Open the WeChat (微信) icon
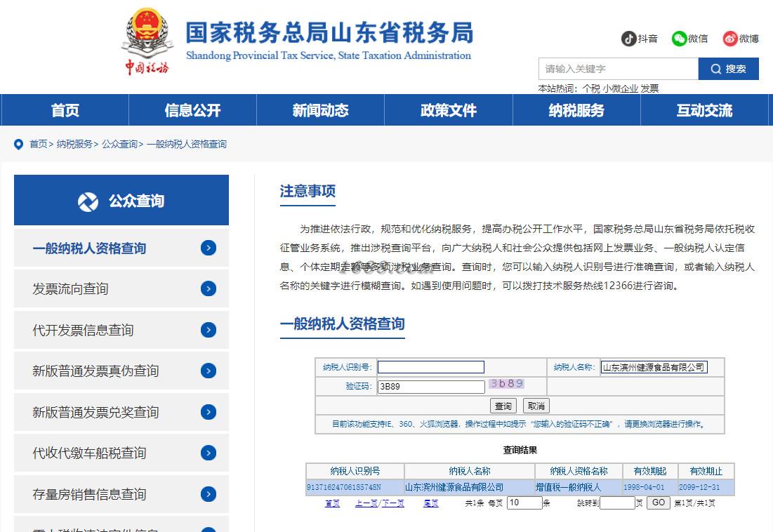Viewport: 773px width, 532px height. click(679, 39)
